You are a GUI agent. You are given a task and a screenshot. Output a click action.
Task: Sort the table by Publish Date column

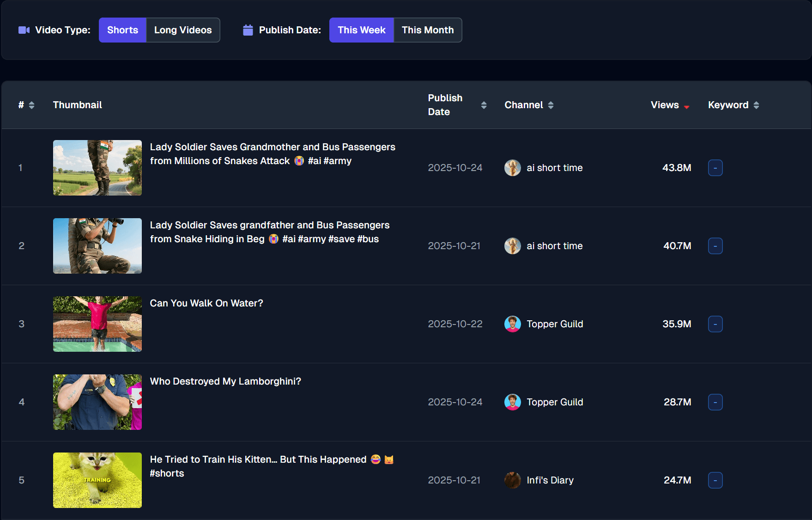pyautogui.click(x=484, y=105)
